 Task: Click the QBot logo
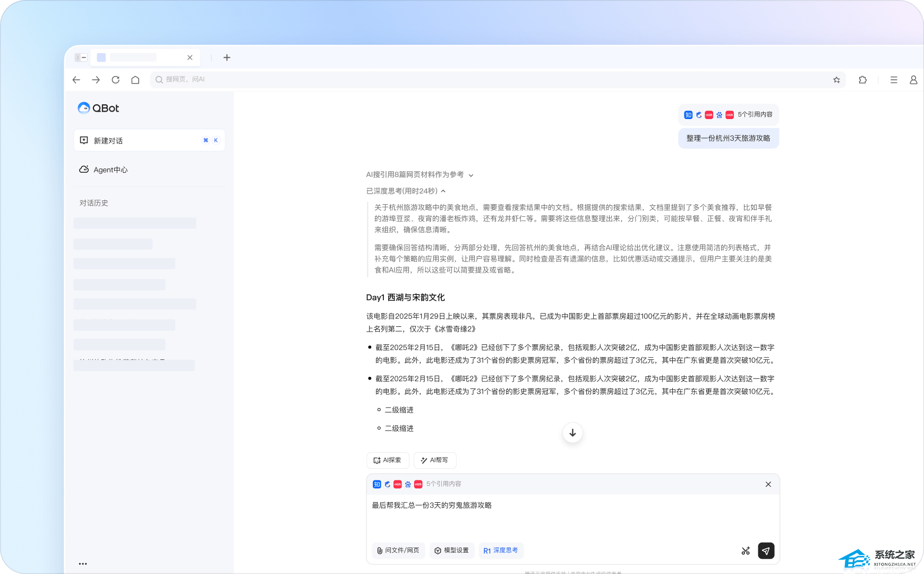coord(98,108)
